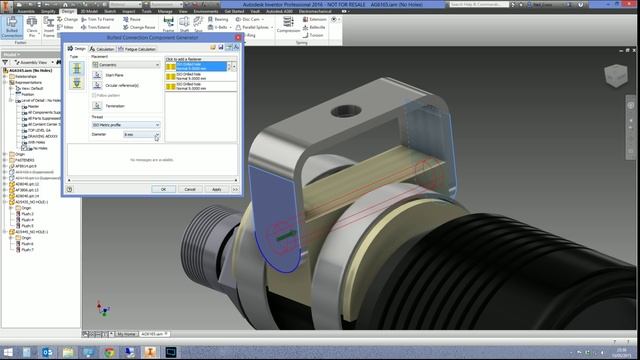Image resolution: width=640 pixels, height=360 pixels.
Task: Open Outlook from the Windows taskbar
Action: coord(47,352)
